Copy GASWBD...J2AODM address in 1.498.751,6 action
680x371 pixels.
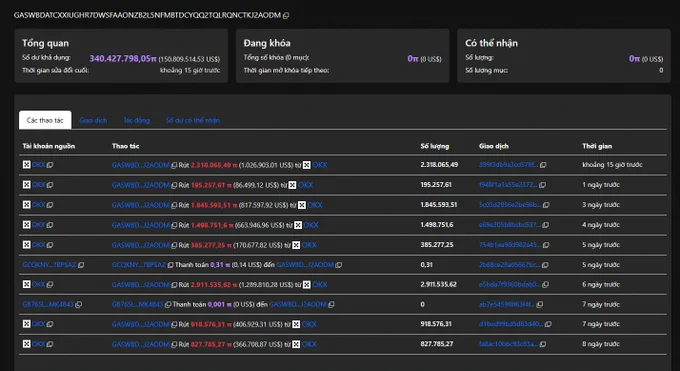(174, 225)
